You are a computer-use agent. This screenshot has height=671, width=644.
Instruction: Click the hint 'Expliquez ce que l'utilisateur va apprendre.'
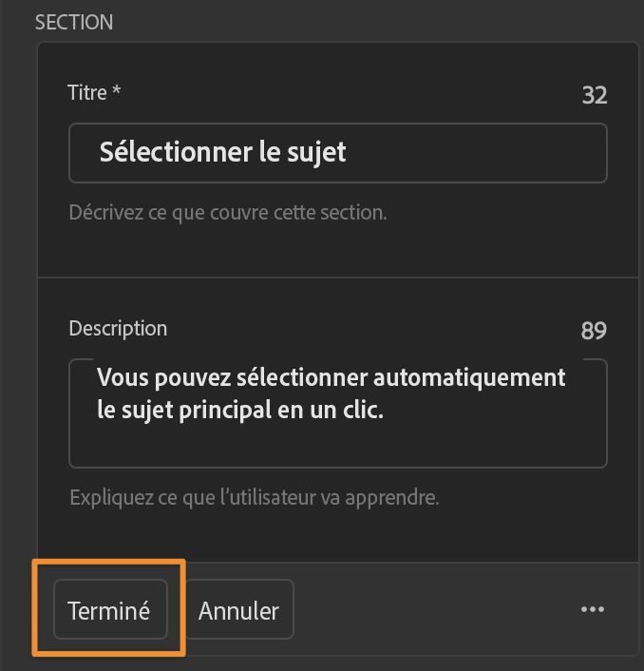click(x=255, y=497)
